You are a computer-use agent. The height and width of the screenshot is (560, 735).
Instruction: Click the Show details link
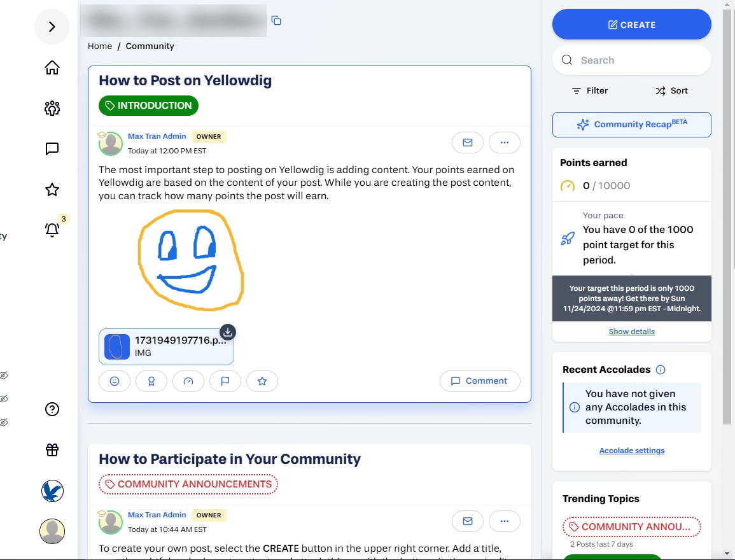632,332
